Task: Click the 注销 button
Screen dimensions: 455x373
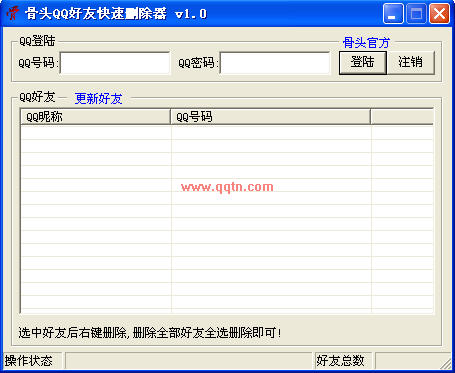Action: 411,62
